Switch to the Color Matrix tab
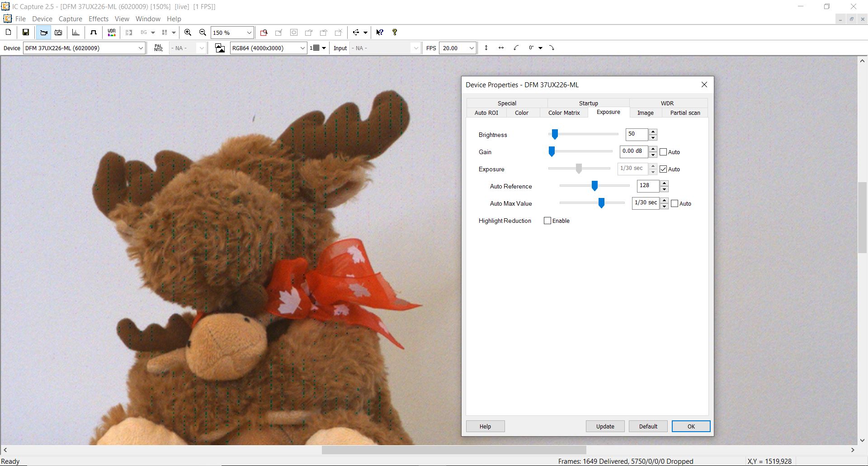The image size is (868, 466). point(564,113)
